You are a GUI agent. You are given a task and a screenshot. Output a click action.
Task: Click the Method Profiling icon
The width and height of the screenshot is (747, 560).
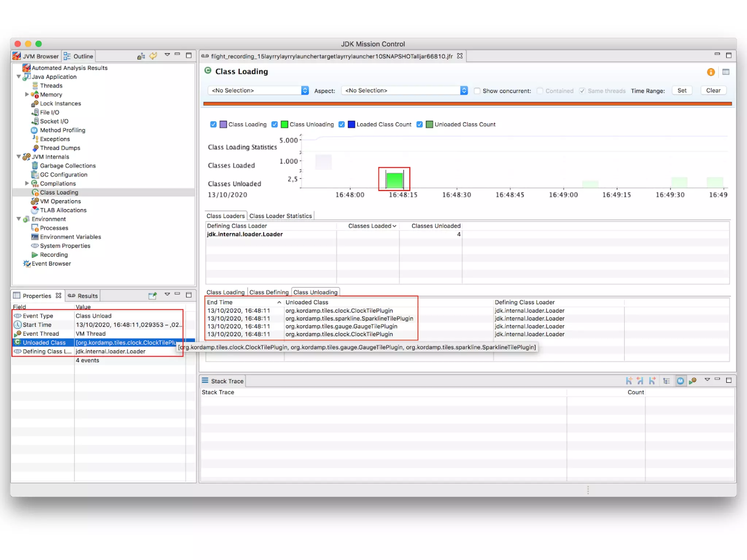(x=34, y=130)
